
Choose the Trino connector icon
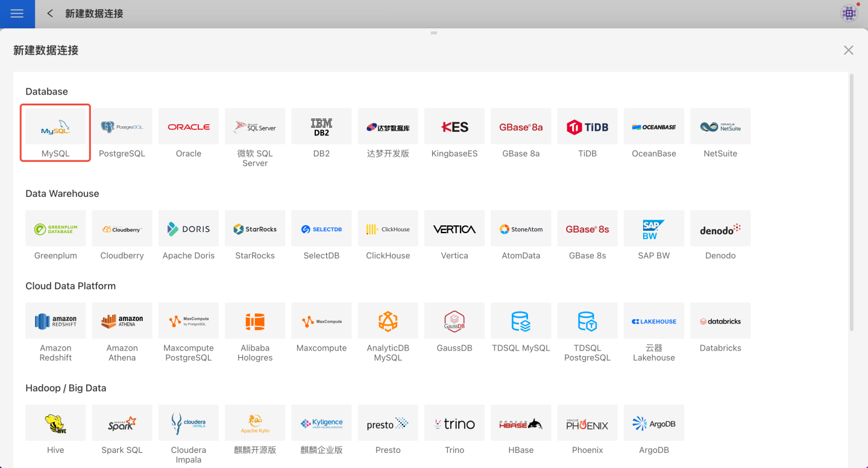(x=454, y=423)
